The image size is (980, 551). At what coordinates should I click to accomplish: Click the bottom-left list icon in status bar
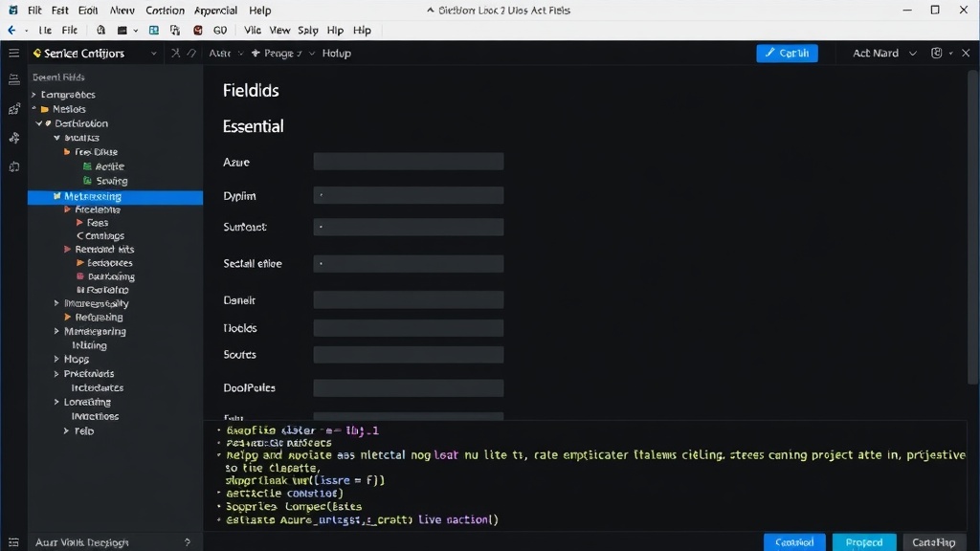click(13, 542)
